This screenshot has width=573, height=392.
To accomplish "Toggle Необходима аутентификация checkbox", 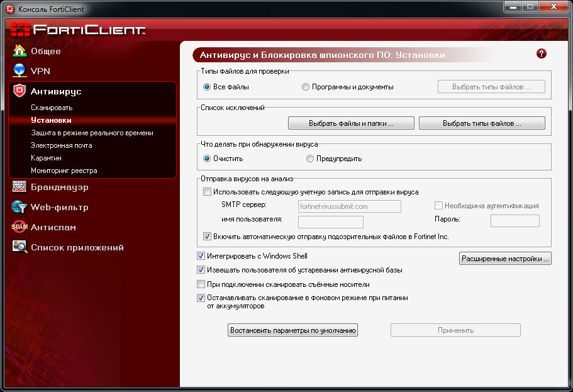I will click(438, 206).
